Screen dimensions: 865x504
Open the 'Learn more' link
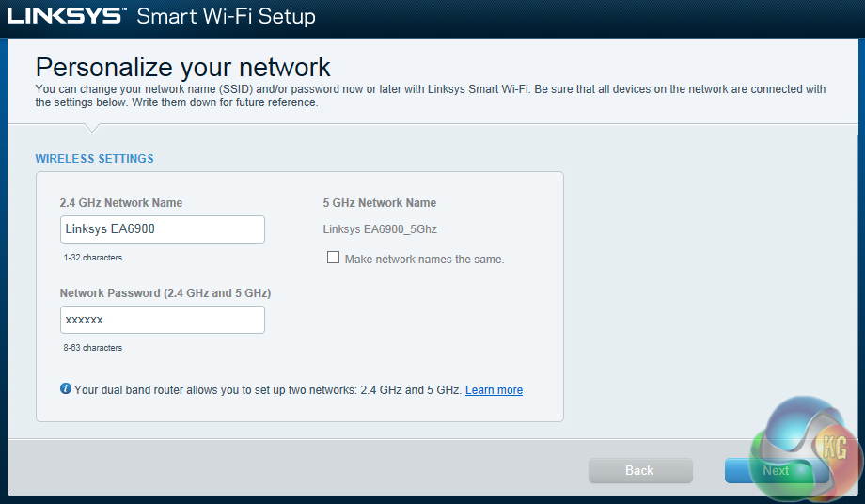tap(494, 390)
